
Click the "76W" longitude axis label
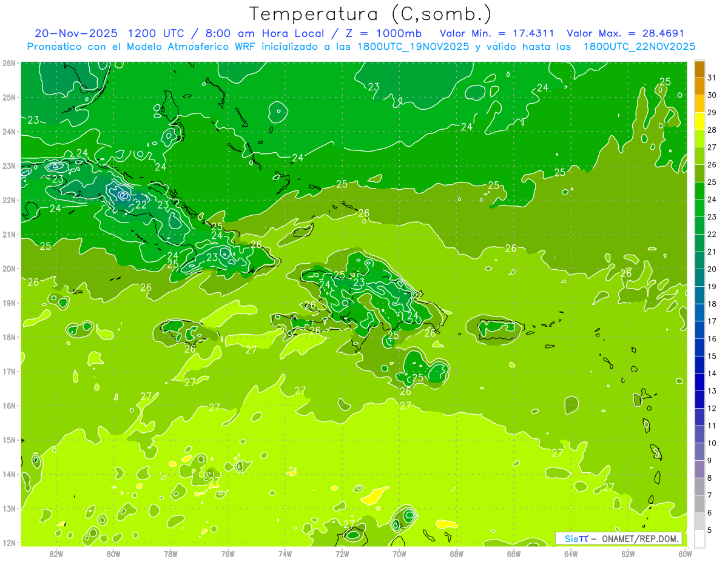tap(227, 554)
